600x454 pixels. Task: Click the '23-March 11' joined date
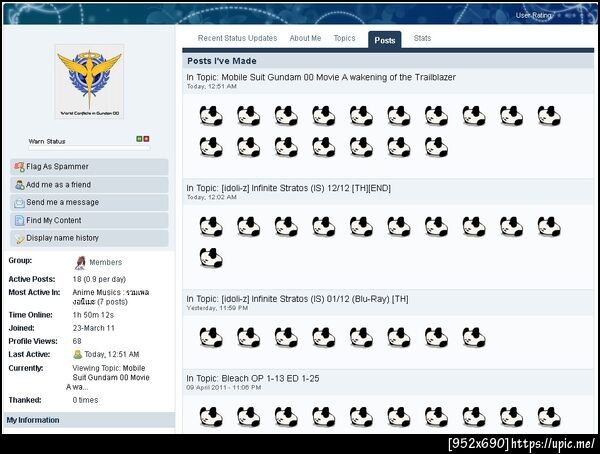tap(94, 328)
